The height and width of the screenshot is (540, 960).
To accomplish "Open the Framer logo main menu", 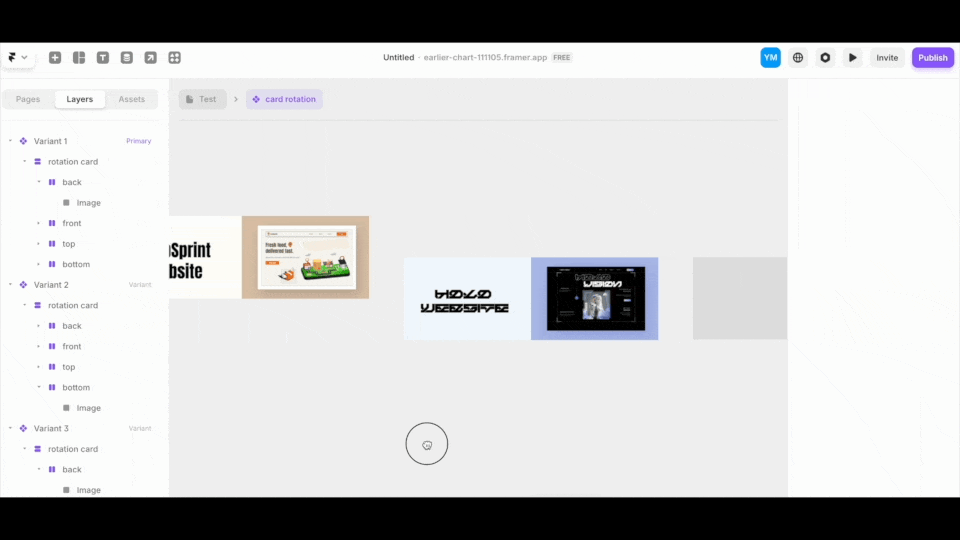I will coord(12,58).
